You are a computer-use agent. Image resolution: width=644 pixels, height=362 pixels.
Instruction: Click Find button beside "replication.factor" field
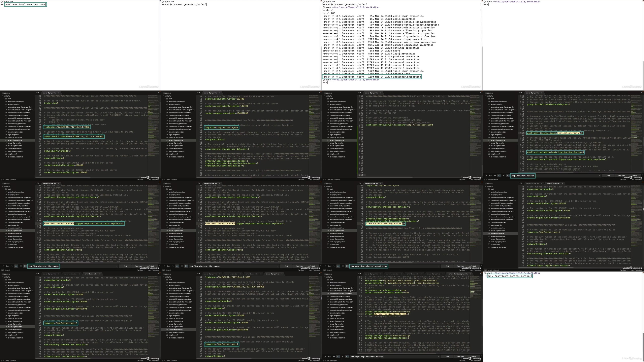[x=608, y=176]
